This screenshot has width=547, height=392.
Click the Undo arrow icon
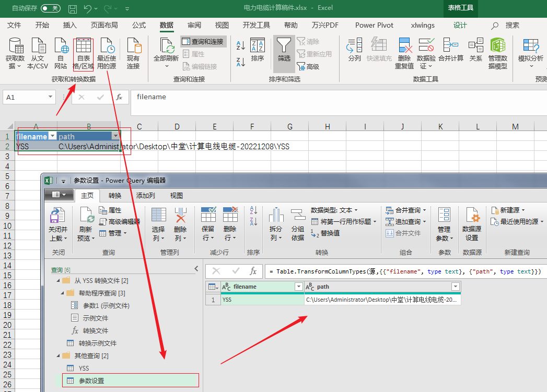(x=88, y=9)
